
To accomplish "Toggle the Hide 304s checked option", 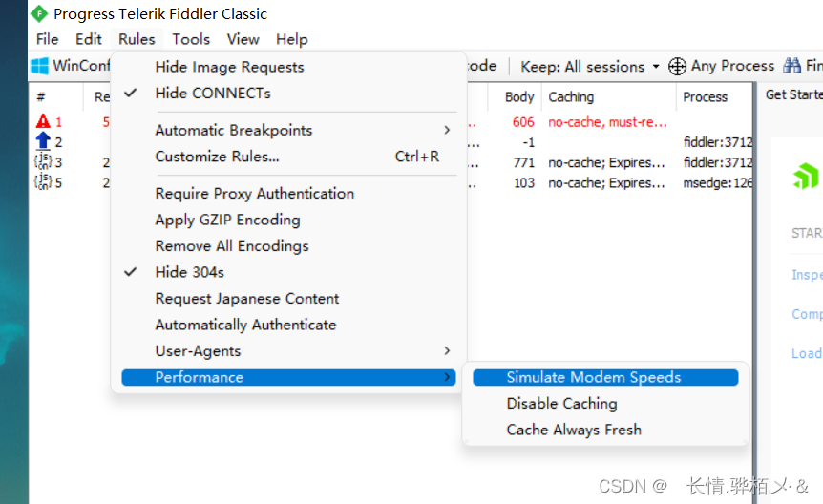I will 288,272.
